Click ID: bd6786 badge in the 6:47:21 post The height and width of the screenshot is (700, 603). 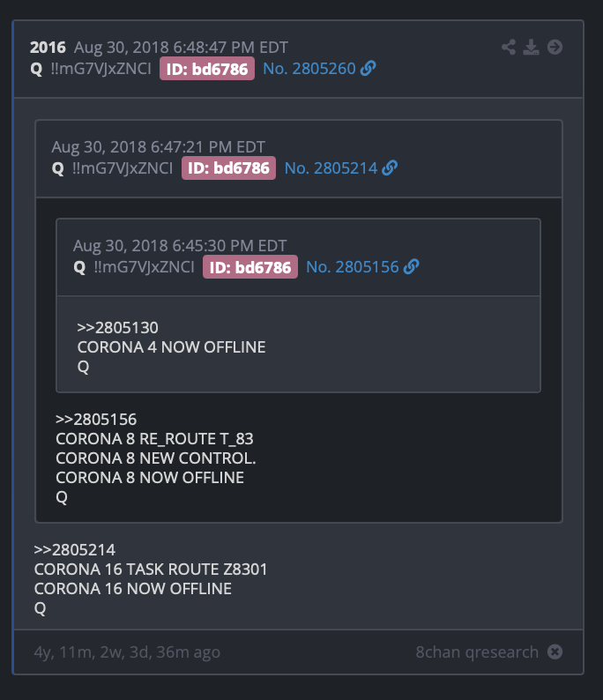coord(228,168)
